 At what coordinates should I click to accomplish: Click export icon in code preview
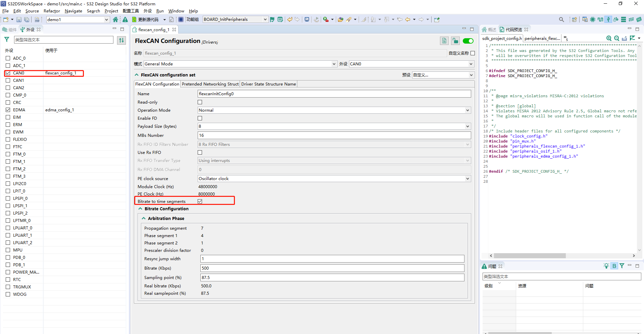point(624,38)
